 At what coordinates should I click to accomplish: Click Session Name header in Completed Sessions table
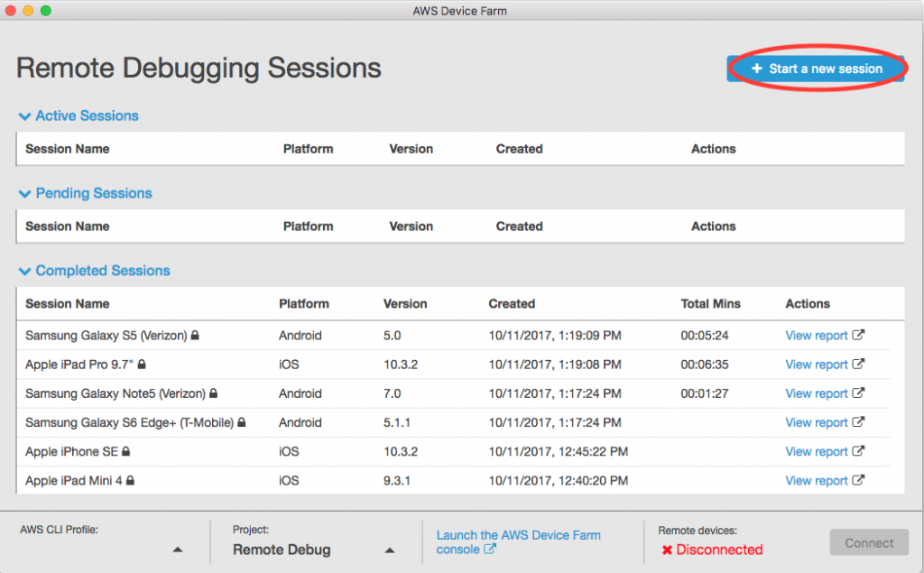[x=67, y=303]
